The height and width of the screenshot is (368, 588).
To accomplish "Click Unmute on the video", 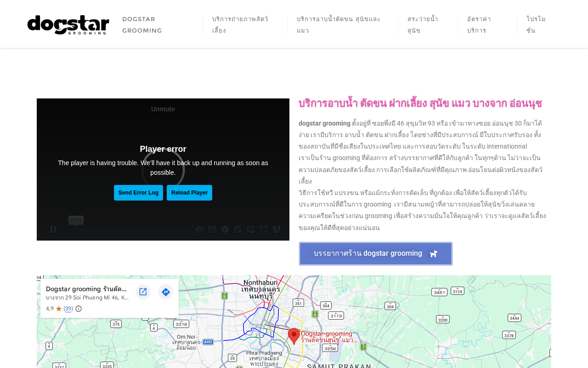I will [163, 109].
